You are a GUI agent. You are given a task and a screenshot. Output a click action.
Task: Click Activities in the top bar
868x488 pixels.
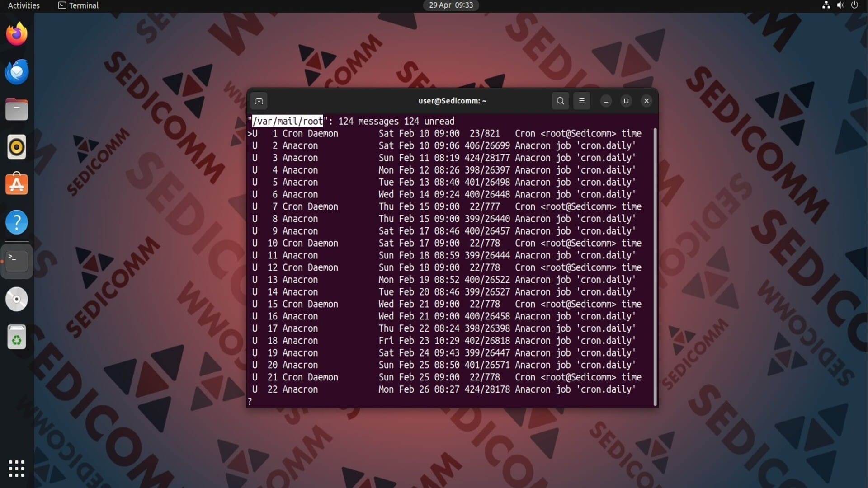[x=24, y=5]
